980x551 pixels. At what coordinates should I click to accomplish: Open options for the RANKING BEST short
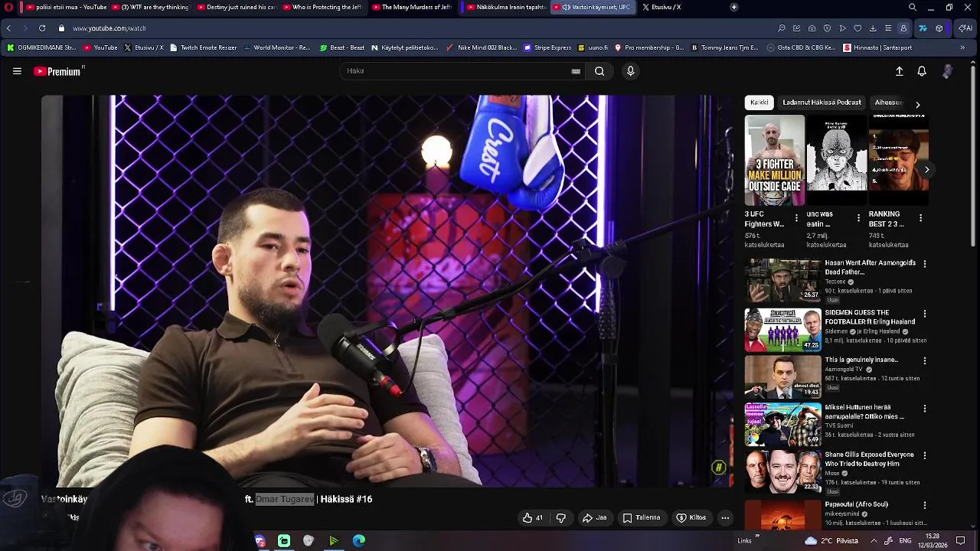coord(920,218)
